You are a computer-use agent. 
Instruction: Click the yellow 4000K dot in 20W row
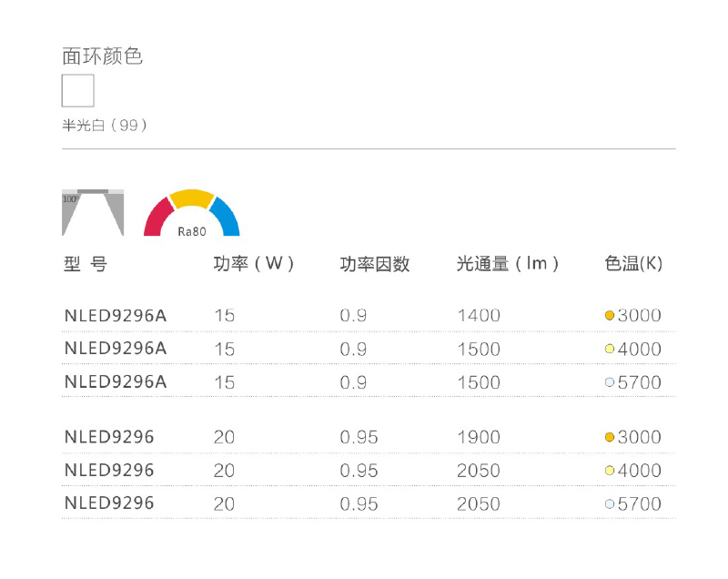[610, 471]
